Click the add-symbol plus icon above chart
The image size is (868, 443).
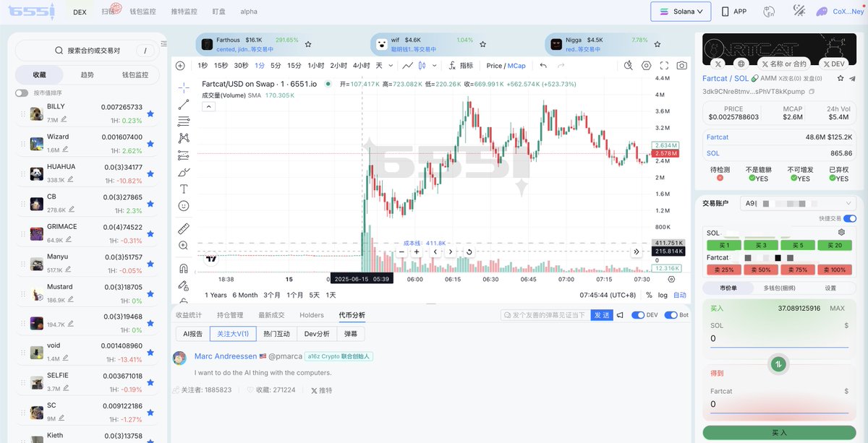pyautogui.click(x=180, y=65)
